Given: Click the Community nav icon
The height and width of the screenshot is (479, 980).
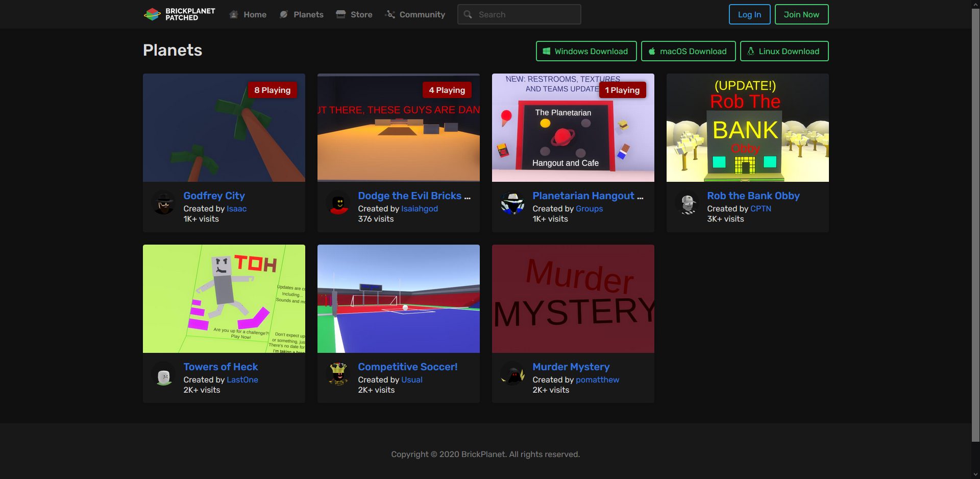Looking at the screenshot, I should tap(390, 14).
